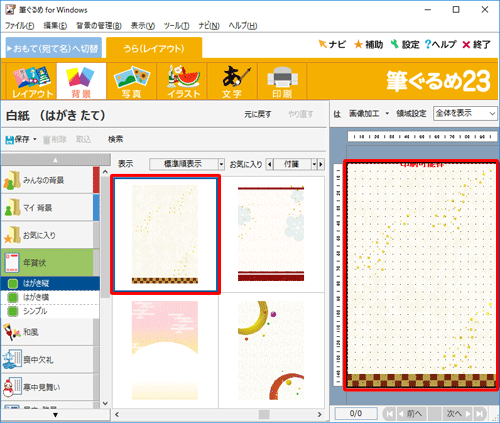Click the ナビ navigation icon
The image size is (500, 423).
point(332,44)
